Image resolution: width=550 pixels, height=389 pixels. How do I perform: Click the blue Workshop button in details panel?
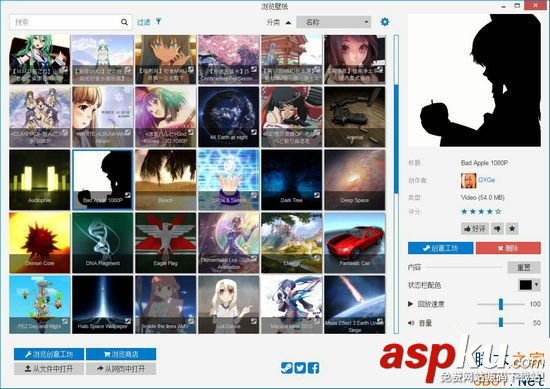click(x=441, y=248)
